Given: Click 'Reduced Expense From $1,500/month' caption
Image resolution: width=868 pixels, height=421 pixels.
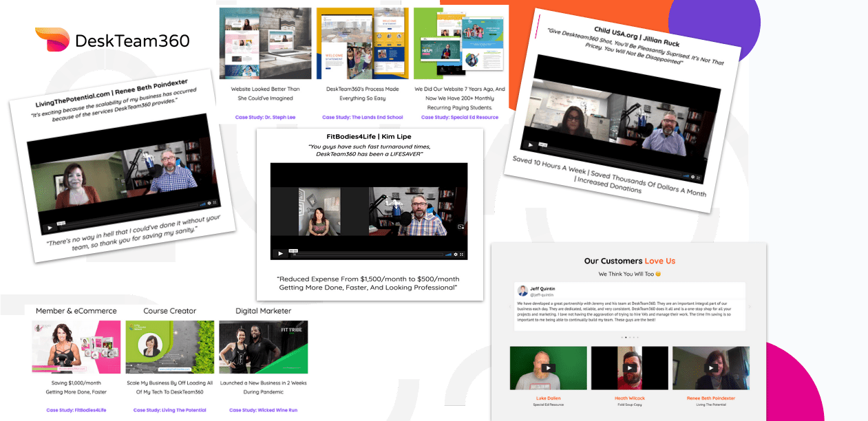Looking at the screenshot, I should (368, 283).
